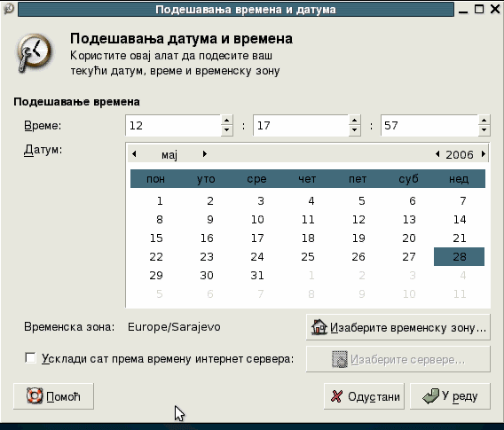Click the clock and key settings icon

(34, 52)
